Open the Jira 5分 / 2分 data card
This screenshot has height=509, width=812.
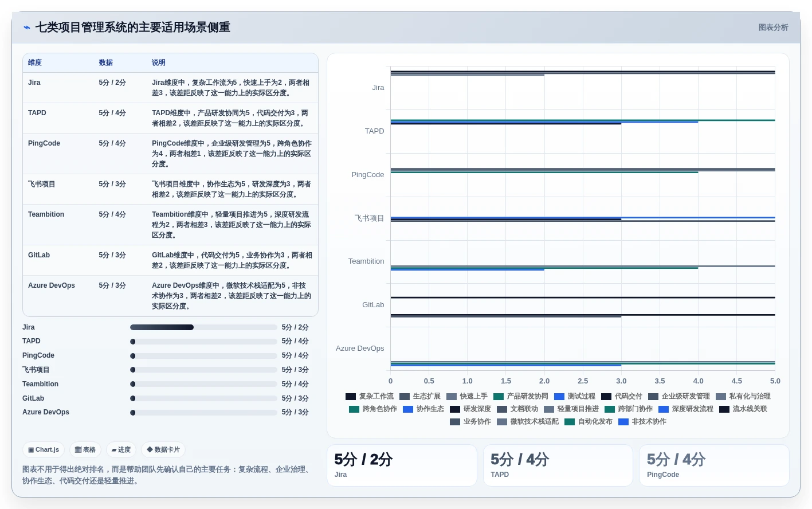tap(402, 465)
